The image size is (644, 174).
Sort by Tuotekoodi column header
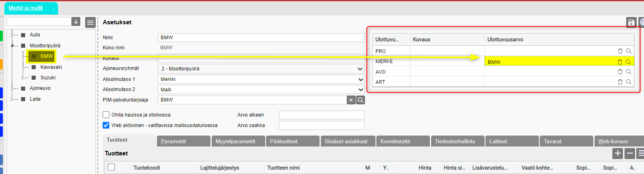147,168
